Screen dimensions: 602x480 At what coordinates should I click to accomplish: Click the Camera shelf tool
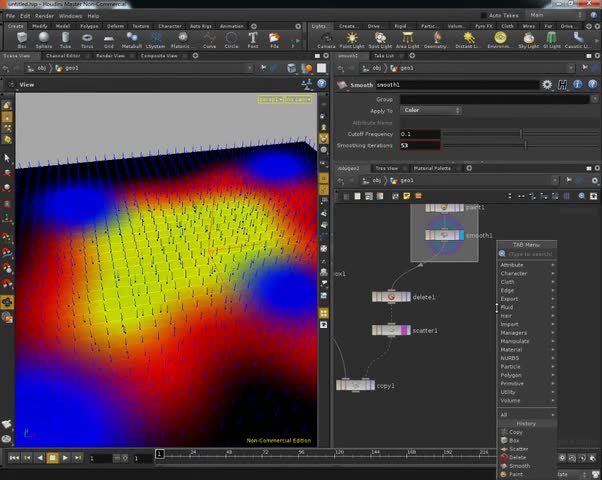pyautogui.click(x=326, y=40)
